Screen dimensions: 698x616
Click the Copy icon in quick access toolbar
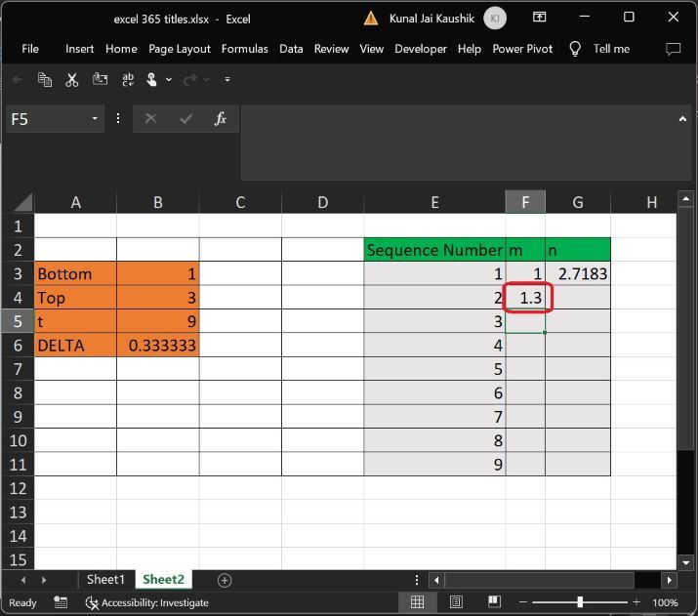pyautogui.click(x=45, y=80)
